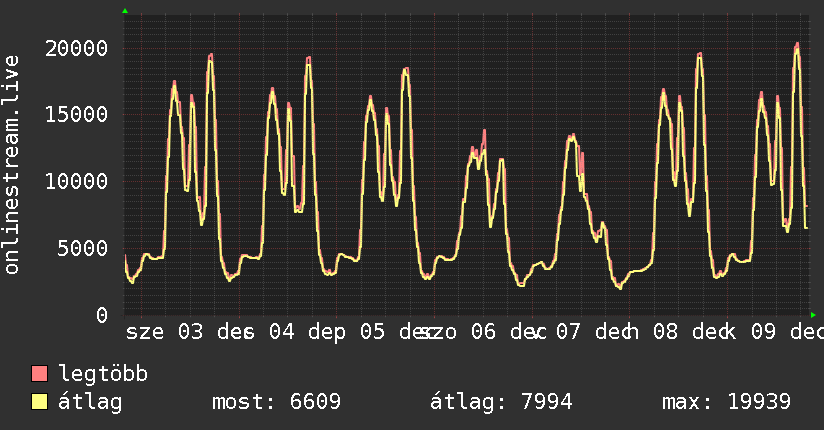The image size is (824, 430).
Task: Click the 09 date label on X axis
Action: point(763,332)
